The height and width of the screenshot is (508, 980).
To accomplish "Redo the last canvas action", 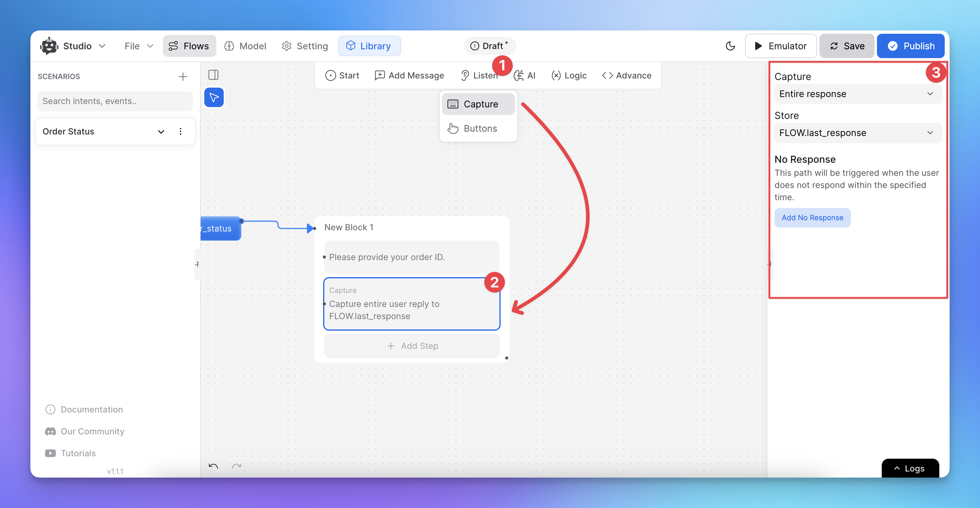I will (x=236, y=466).
